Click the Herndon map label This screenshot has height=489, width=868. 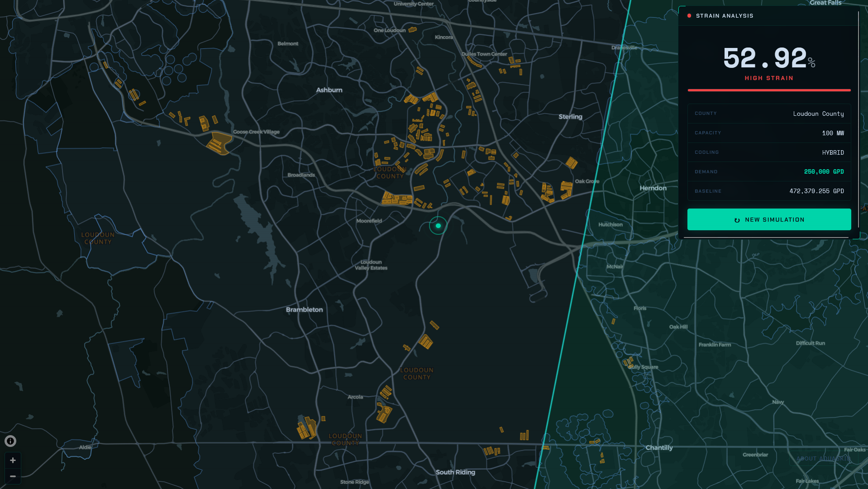click(653, 188)
